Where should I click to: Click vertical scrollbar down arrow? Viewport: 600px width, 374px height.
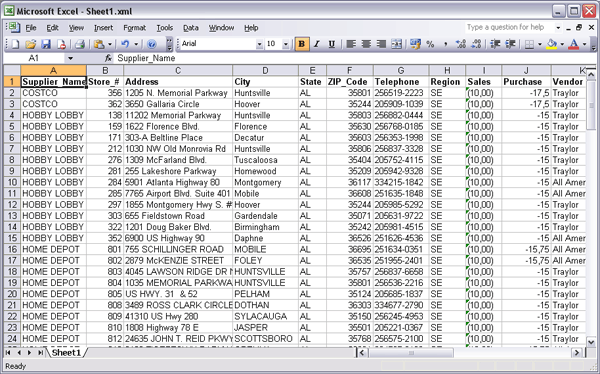(x=591, y=342)
